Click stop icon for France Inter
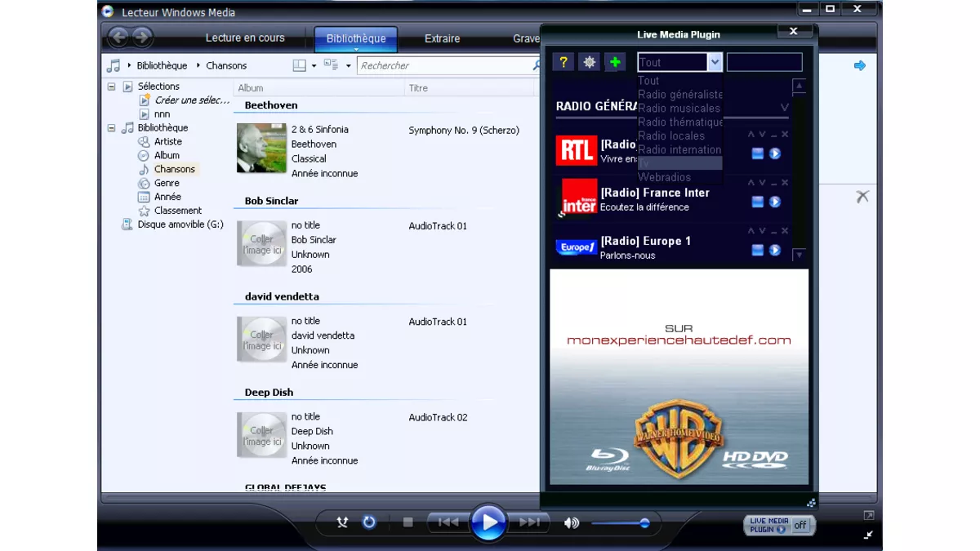Viewport: 980px width, 551px height. tap(757, 202)
